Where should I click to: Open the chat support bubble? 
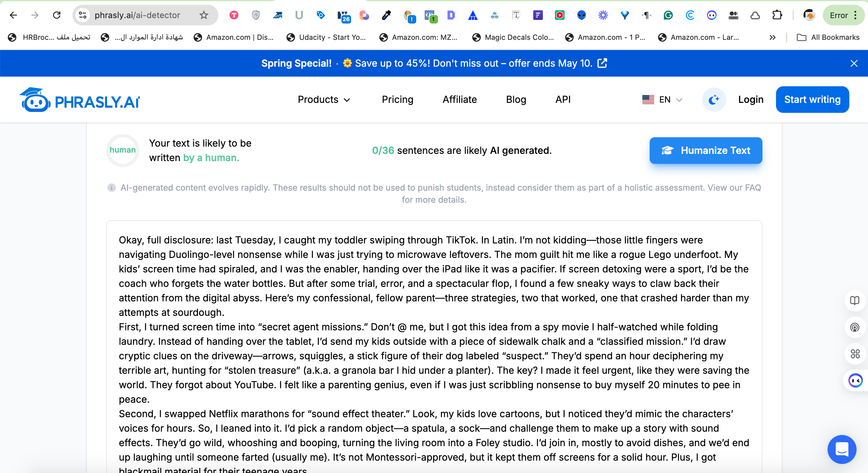(842, 449)
